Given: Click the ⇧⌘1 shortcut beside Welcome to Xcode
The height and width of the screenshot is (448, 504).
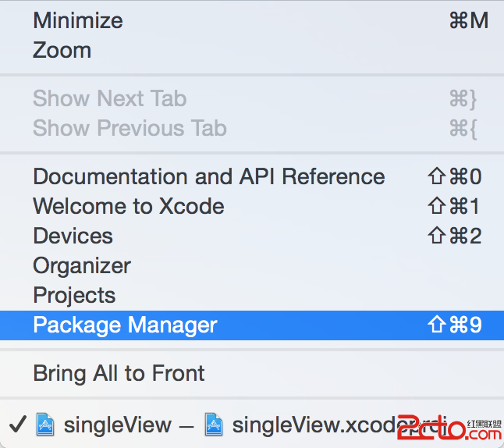Looking at the screenshot, I should (455, 206).
